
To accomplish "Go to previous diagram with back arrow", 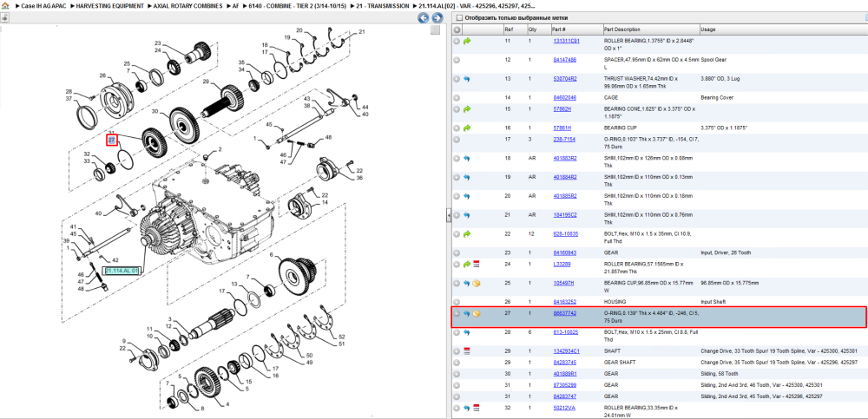I will [x=423, y=17].
